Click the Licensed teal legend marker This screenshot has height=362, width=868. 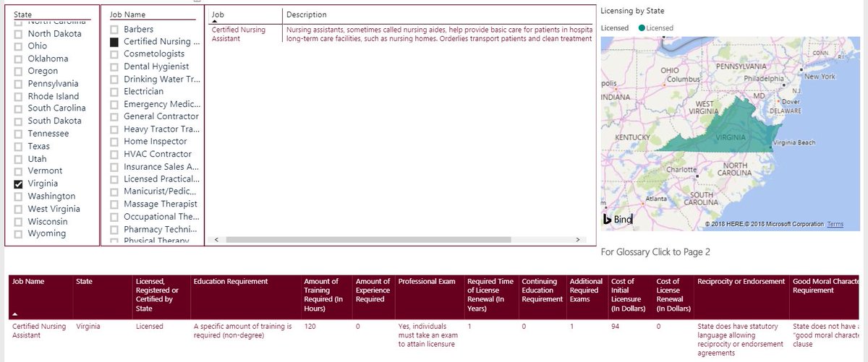pos(642,28)
